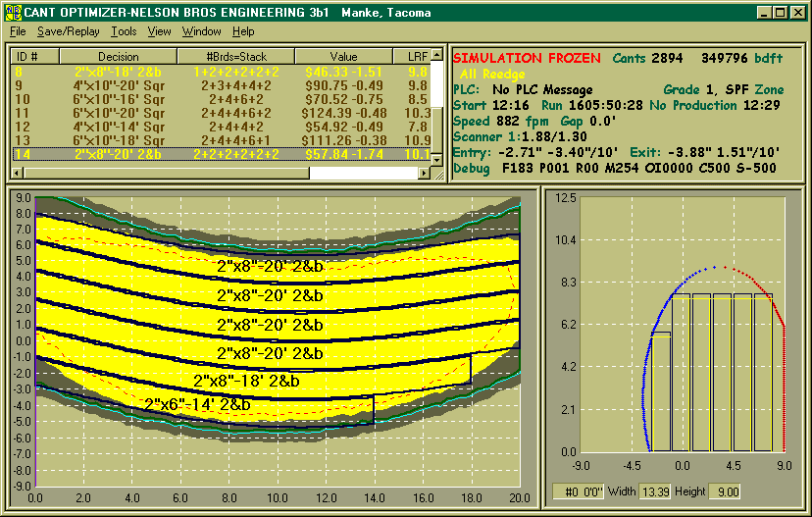Image resolution: width=812 pixels, height=517 pixels.
Task: Open the Help menu
Action: [x=243, y=31]
